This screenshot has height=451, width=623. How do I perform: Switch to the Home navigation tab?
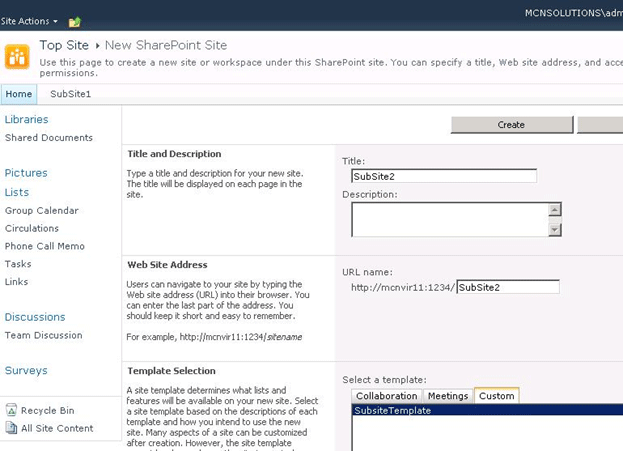click(x=19, y=94)
